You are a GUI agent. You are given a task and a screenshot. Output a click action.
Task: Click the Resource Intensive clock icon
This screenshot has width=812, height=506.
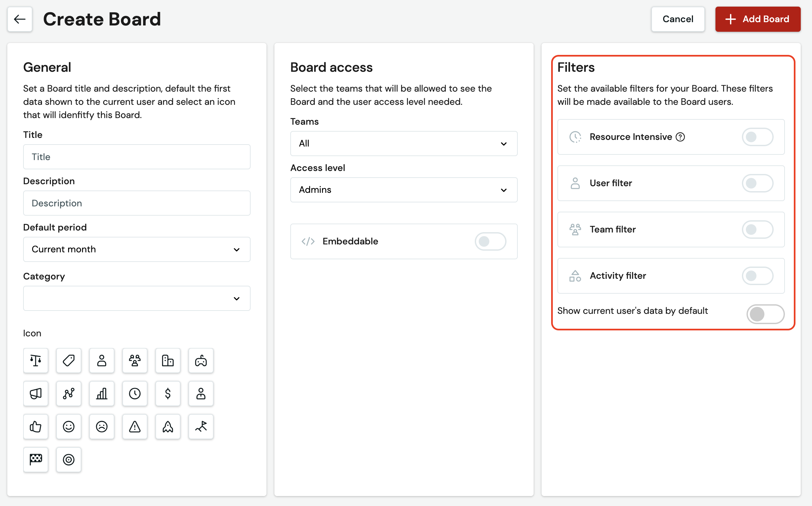click(x=575, y=137)
